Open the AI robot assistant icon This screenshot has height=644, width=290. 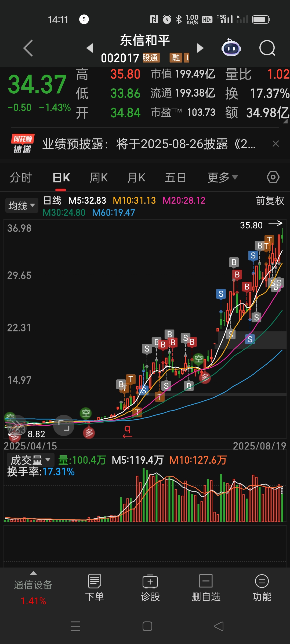tap(231, 48)
